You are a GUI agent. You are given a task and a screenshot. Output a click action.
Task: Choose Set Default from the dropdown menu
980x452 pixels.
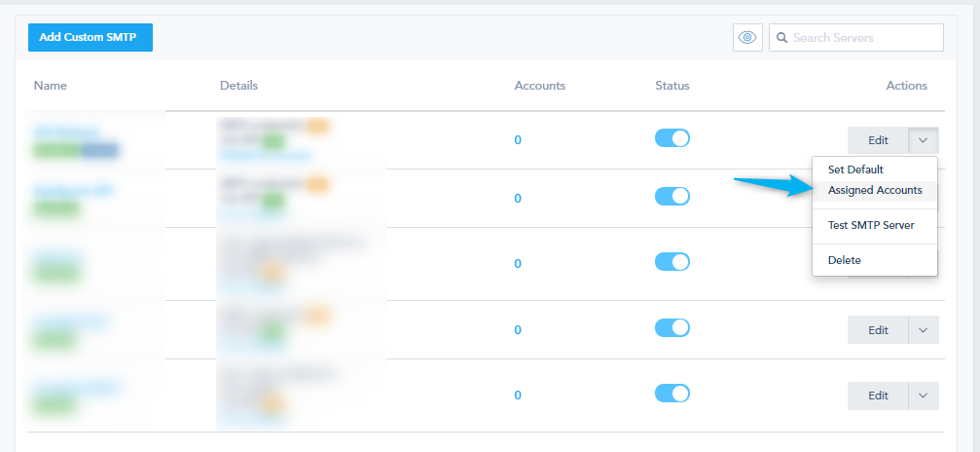(x=855, y=169)
